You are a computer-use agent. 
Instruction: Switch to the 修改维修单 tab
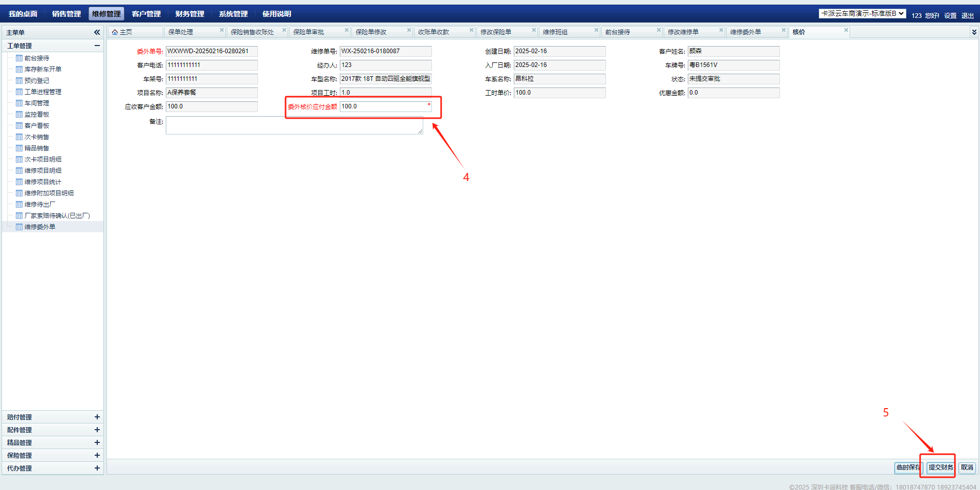coord(683,32)
